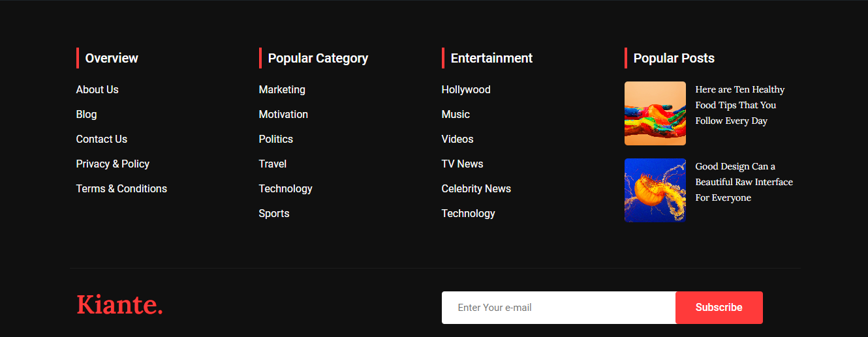
Task: Open the About Us link
Action: click(x=97, y=90)
